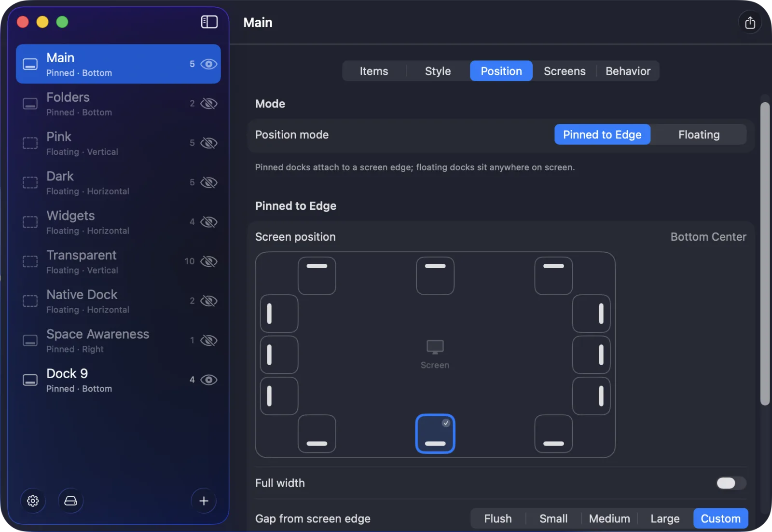Switch to the Items tab

[374, 71]
